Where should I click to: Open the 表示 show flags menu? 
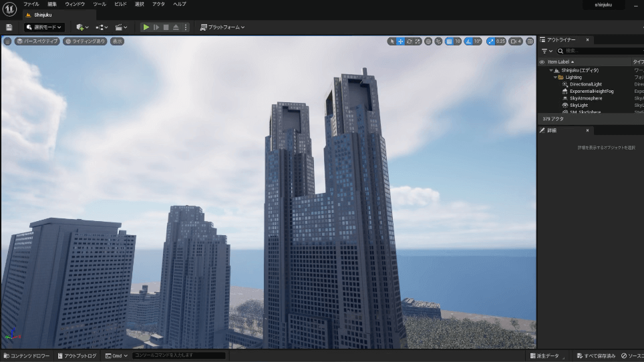click(x=117, y=41)
